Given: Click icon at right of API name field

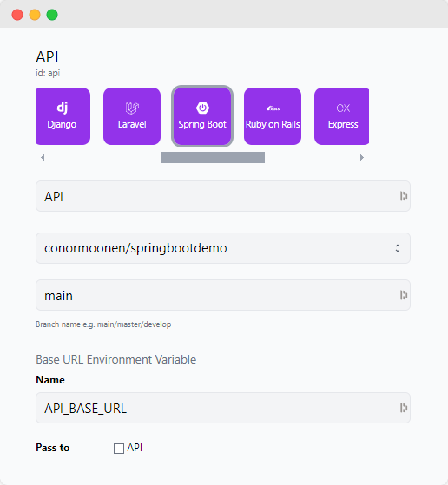Looking at the screenshot, I should point(404,196).
